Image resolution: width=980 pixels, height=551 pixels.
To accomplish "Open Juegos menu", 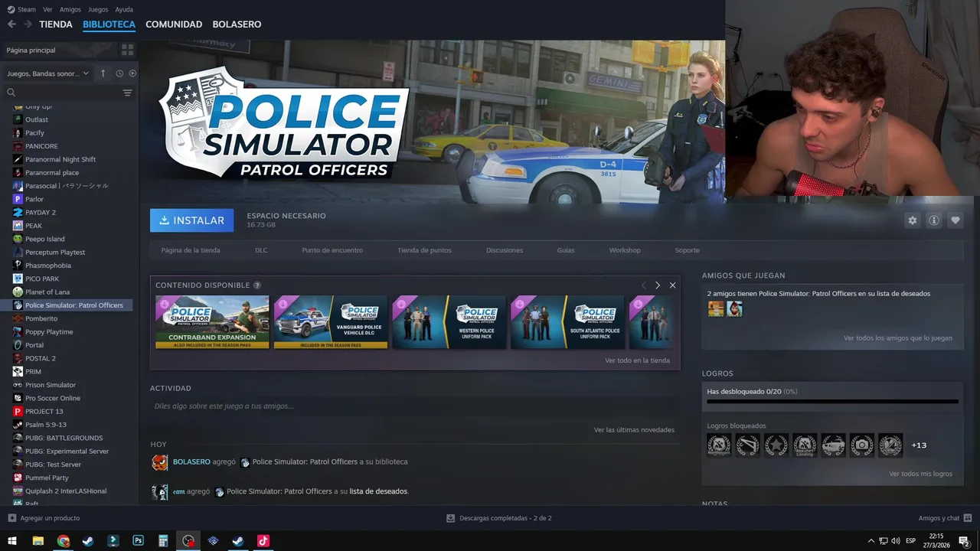I will (98, 9).
